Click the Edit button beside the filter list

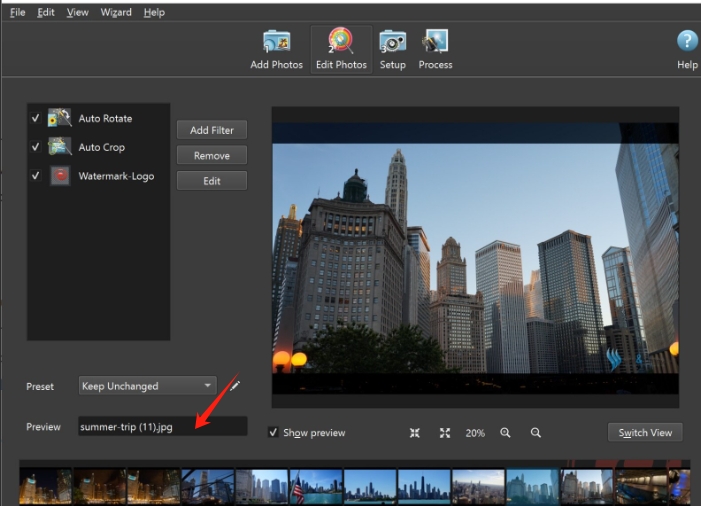point(211,181)
